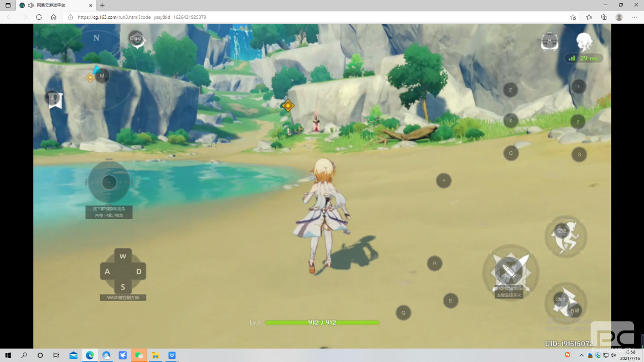
Task: Open the Windows Start menu
Action: click(x=8, y=355)
